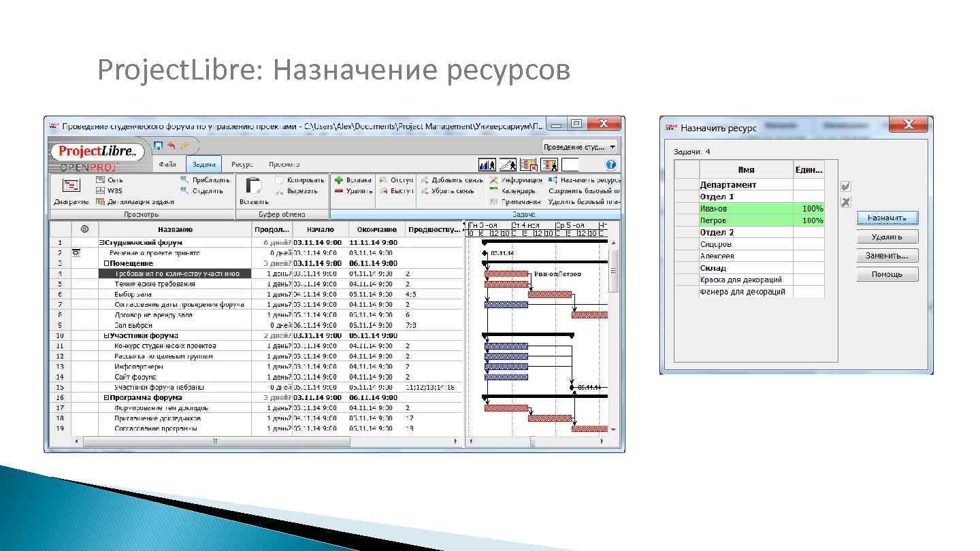This screenshot has height=551, width=980.
Task: Click Вырезать scissors tool
Action: [297, 190]
